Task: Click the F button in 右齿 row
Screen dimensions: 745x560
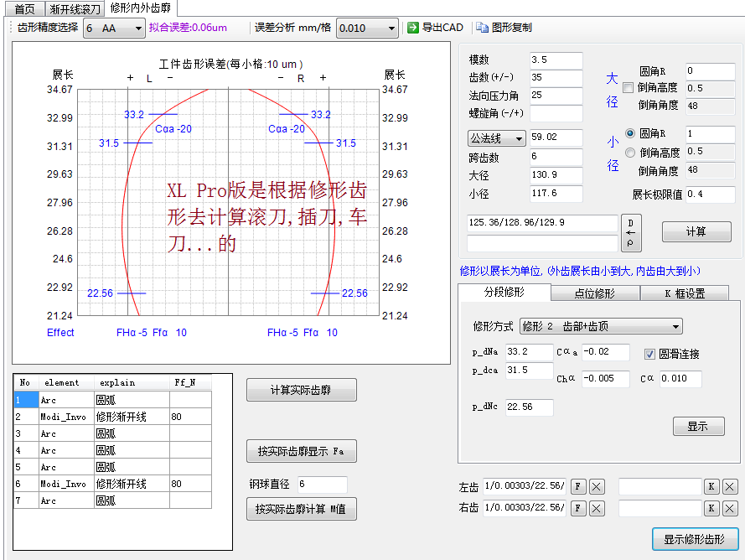Action: pos(577,508)
